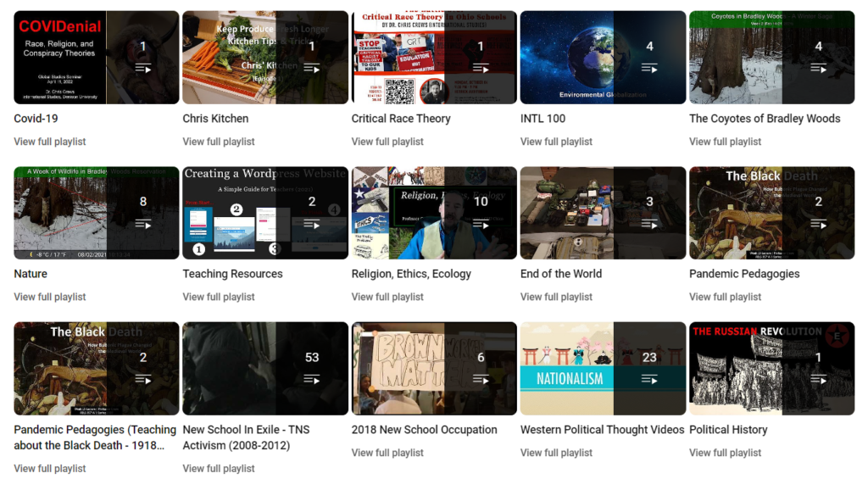Click View full playlist under End of the World
Viewport: 868px width, 479px height.
pos(556,297)
